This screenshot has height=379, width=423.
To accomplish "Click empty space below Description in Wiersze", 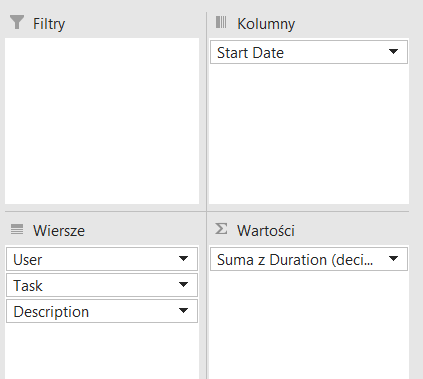I will point(102,351).
